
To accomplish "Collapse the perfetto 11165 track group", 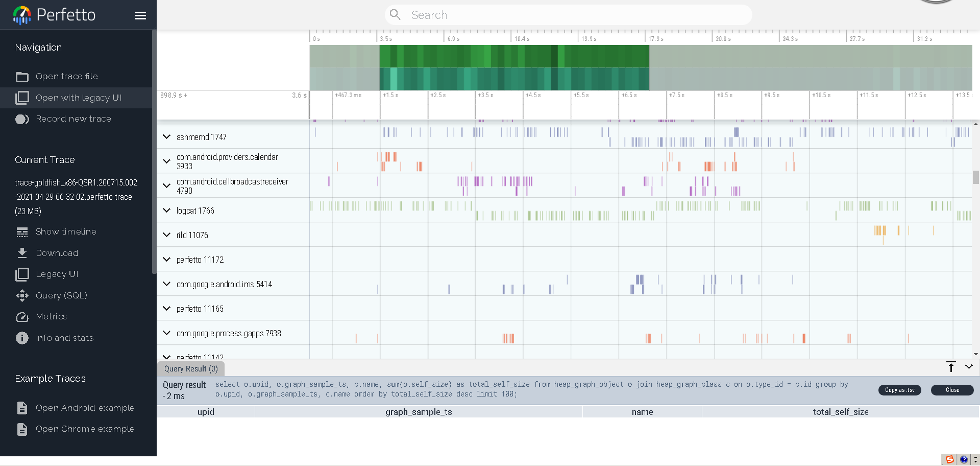I will coord(166,308).
